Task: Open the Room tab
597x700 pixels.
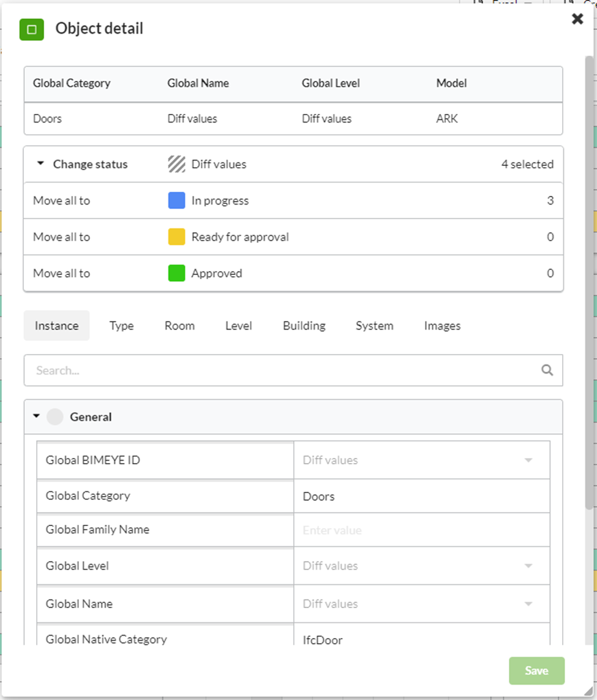Action: click(x=180, y=325)
